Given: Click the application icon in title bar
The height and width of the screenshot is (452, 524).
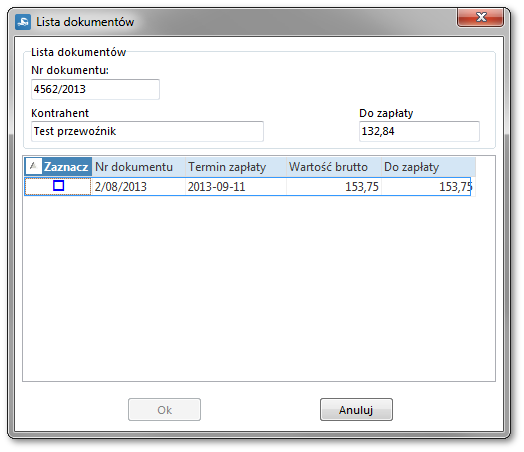Looking at the screenshot, I should 23,22.
